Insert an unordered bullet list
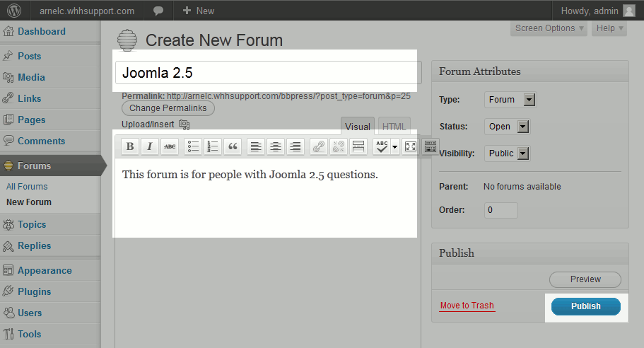644x348 pixels. tap(193, 146)
